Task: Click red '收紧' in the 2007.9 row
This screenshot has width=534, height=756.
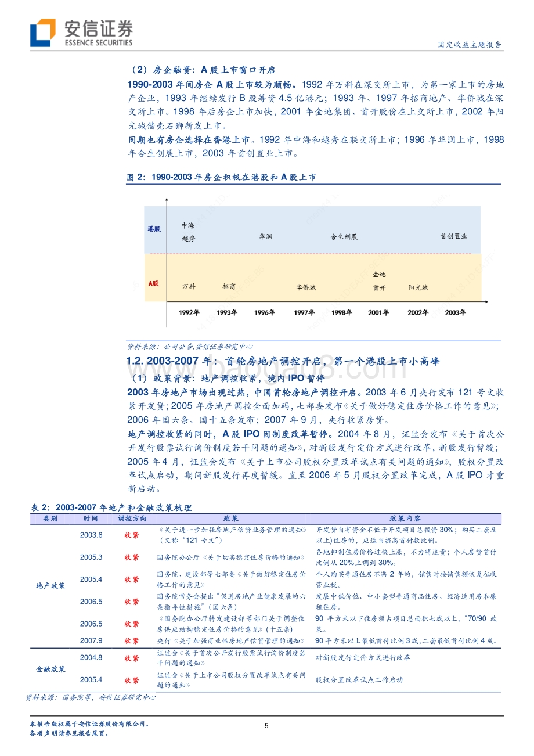Action: [x=132, y=640]
